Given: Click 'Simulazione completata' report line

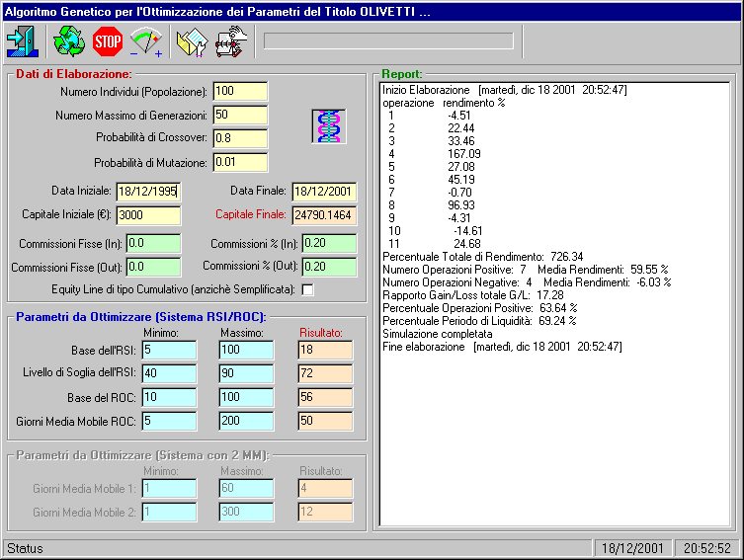Looking at the screenshot, I should (438, 334).
